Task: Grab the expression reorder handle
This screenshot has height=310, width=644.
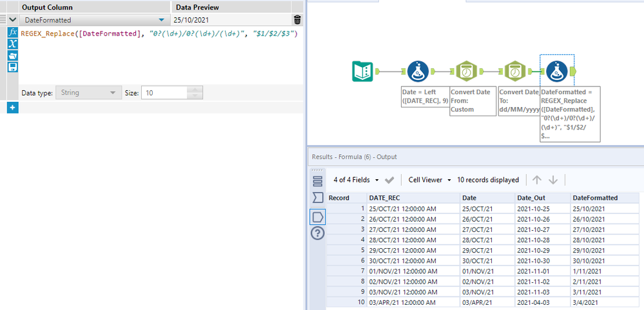Action: (3, 19)
